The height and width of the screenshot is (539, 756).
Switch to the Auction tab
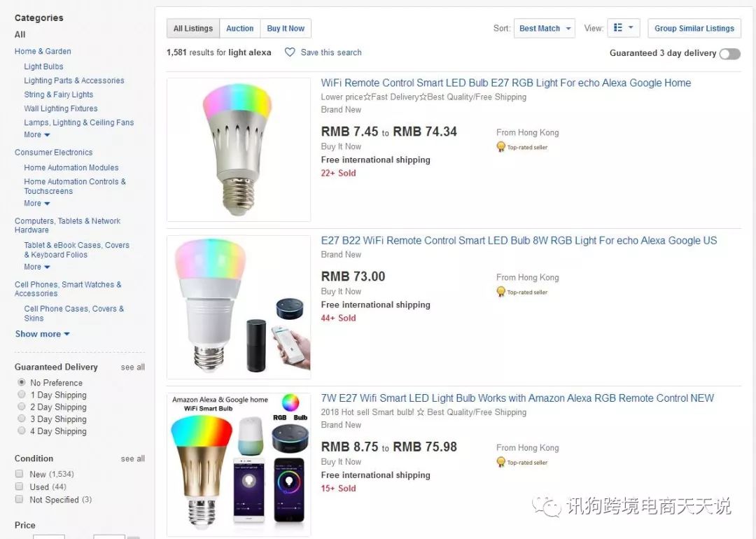(x=239, y=29)
